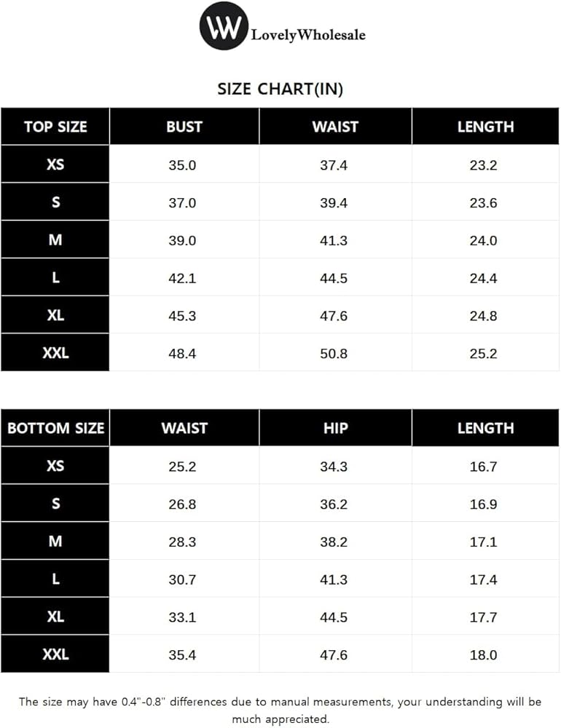Click top waist value 50.8
The height and width of the screenshot is (728, 561).
tap(334, 354)
